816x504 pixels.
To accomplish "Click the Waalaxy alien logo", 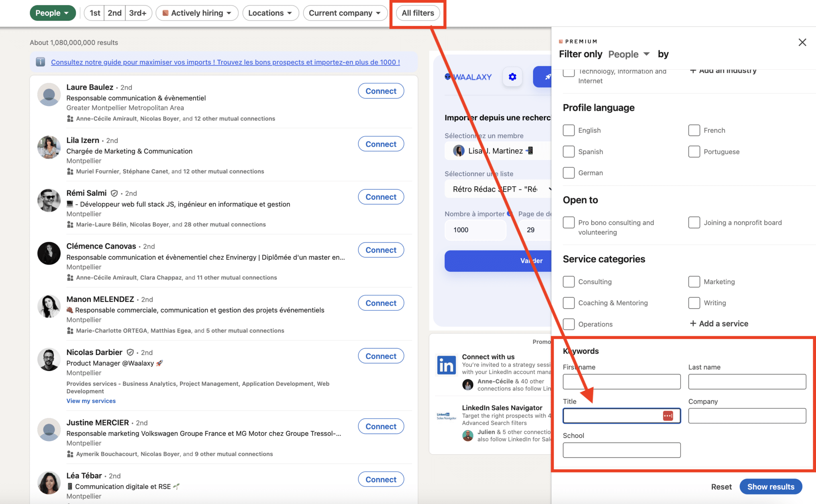I will (x=448, y=76).
